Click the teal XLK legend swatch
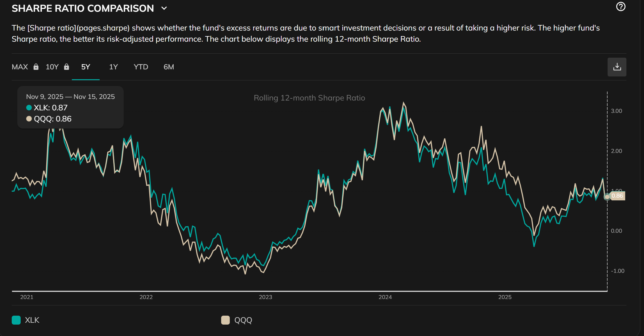Screen dimensions: 644x336 (x=16, y=320)
